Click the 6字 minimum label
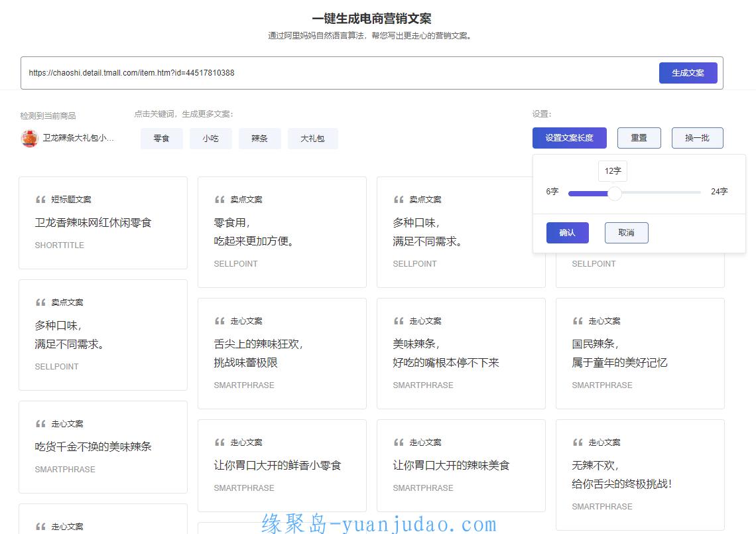The width and height of the screenshot is (756, 534). coord(552,192)
